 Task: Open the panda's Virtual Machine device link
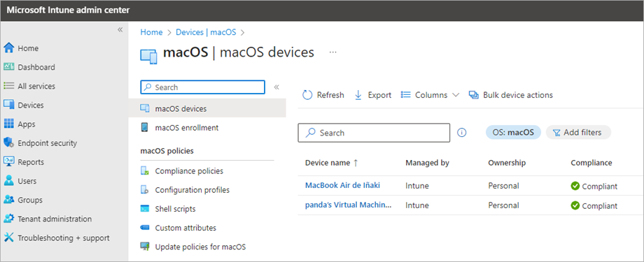click(349, 205)
